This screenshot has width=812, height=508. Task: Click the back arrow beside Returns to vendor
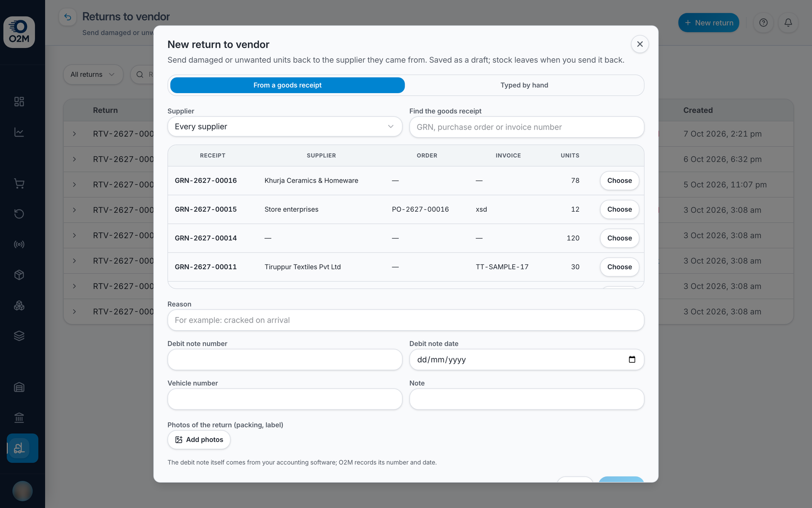pos(68,17)
